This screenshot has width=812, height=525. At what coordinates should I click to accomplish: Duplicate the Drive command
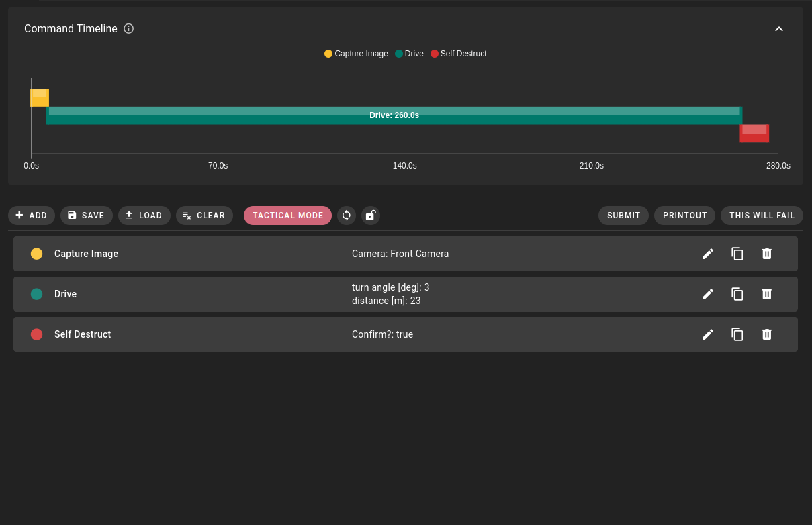pos(737,294)
